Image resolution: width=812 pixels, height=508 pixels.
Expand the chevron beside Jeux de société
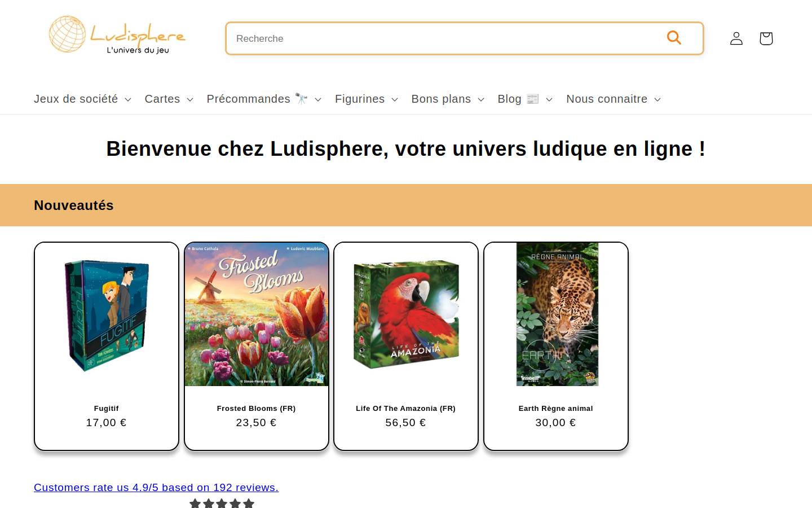click(x=128, y=100)
